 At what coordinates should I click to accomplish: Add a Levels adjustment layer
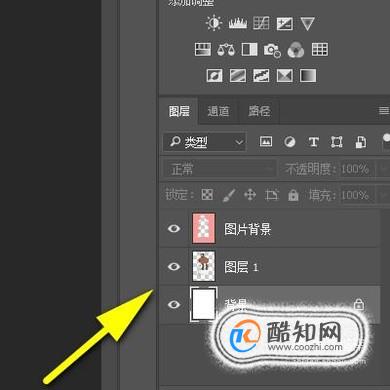(238, 23)
